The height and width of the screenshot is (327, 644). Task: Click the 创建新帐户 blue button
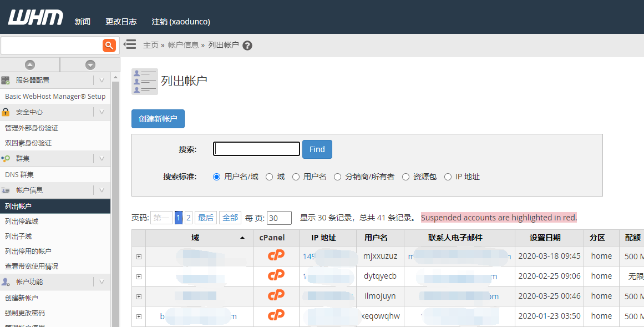(158, 119)
